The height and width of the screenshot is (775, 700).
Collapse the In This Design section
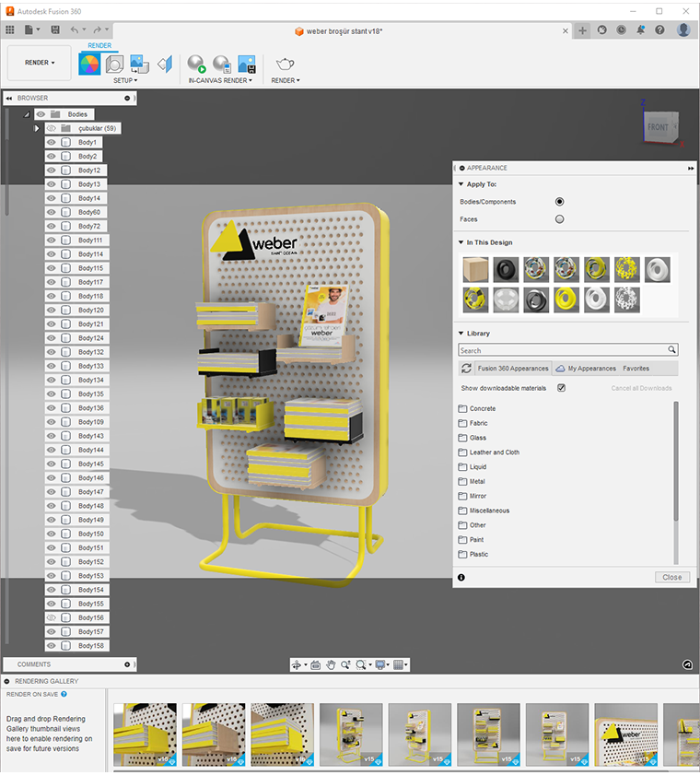point(461,242)
